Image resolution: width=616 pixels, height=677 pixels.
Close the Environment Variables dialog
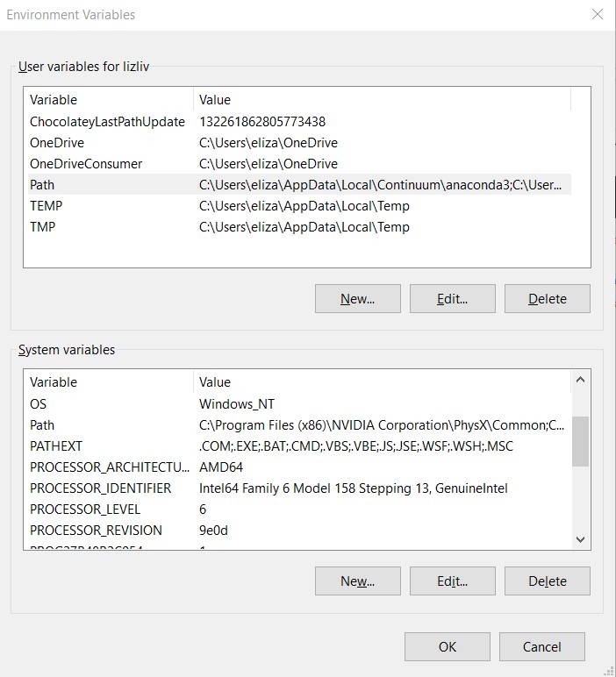pos(598,15)
